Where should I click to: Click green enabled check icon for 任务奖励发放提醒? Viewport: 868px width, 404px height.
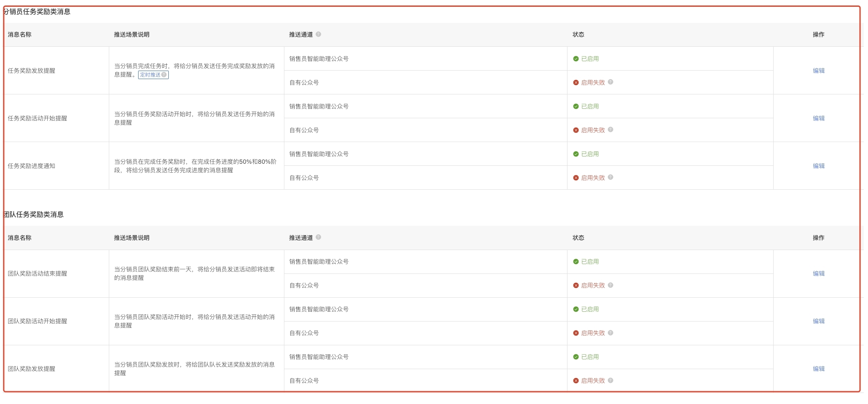pyautogui.click(x=576, y=59)
